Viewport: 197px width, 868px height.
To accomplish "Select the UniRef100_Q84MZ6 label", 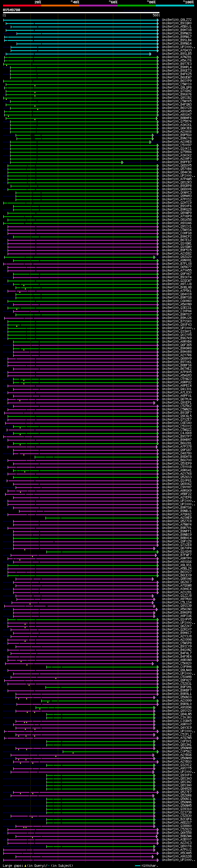I will coord(177,789).
